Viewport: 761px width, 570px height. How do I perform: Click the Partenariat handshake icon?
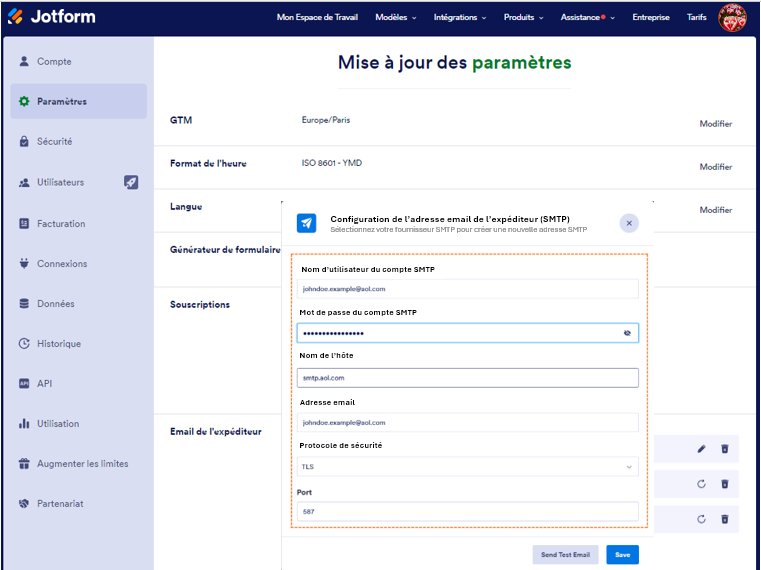tap(24, 503)
